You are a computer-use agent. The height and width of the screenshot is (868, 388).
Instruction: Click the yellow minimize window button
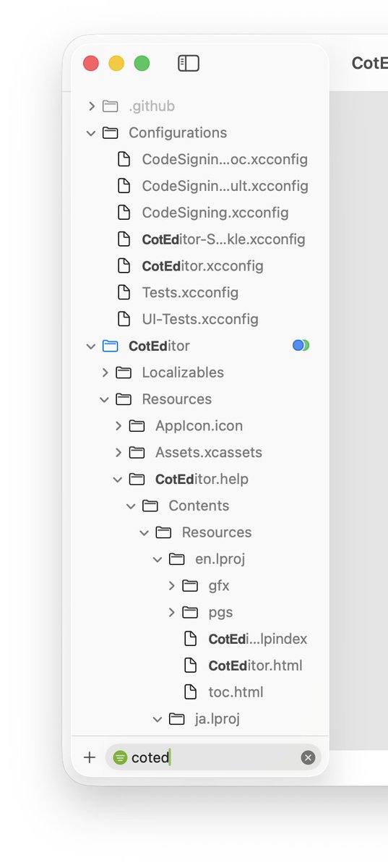coord(116,64)
